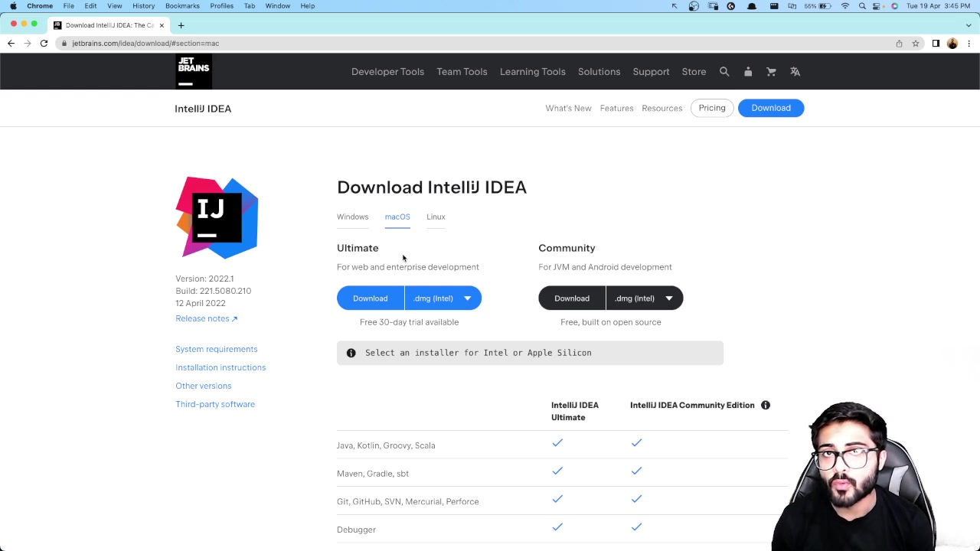The height and width of the screenshot is (551, 980).
Task: Click info icon beside Community Edition header
Action: (765, 405)
